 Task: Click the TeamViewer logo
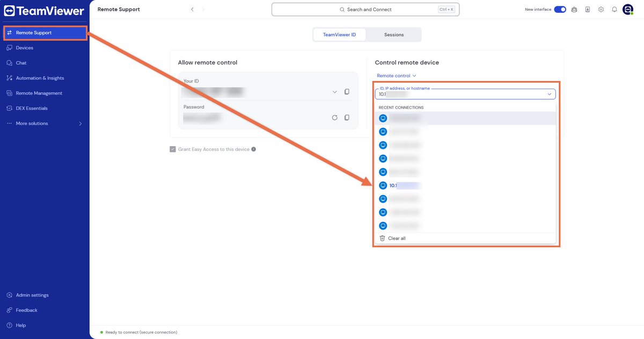pyautogui.click(x=44, y=11)
